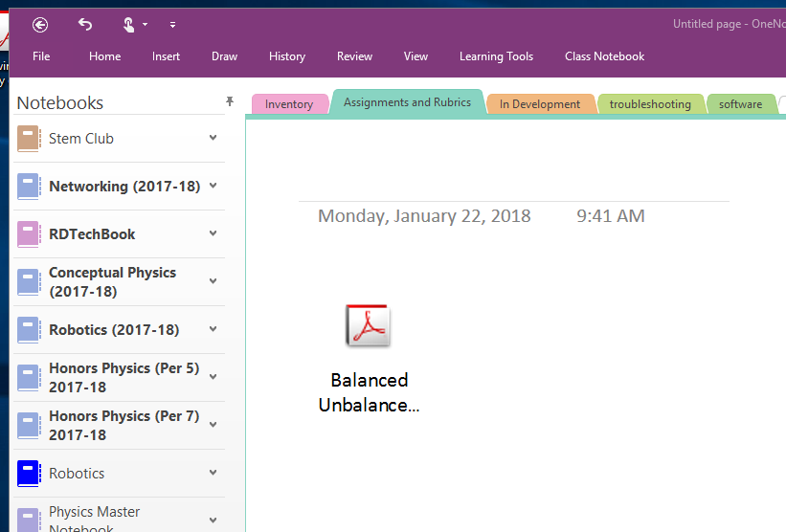Toggle Touch/Mouse mode icon
The width and height of the screenshot is (786, 532).
(128, 25)
